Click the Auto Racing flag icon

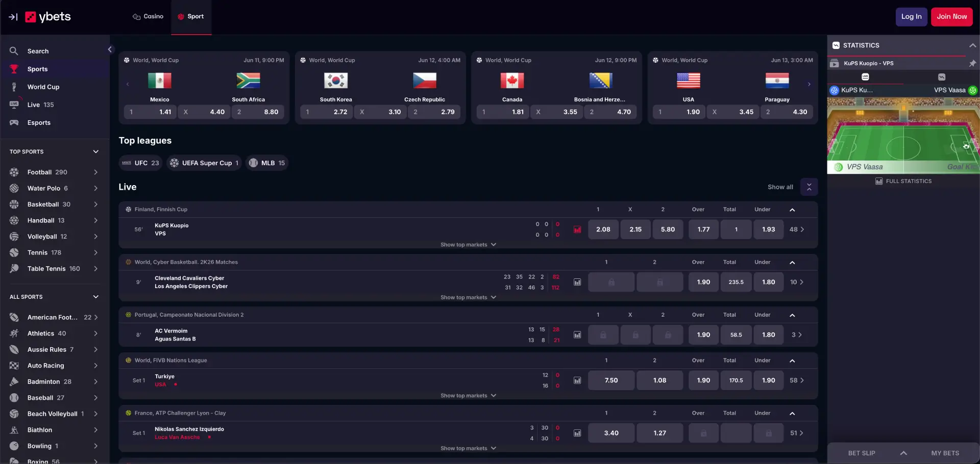14,366
